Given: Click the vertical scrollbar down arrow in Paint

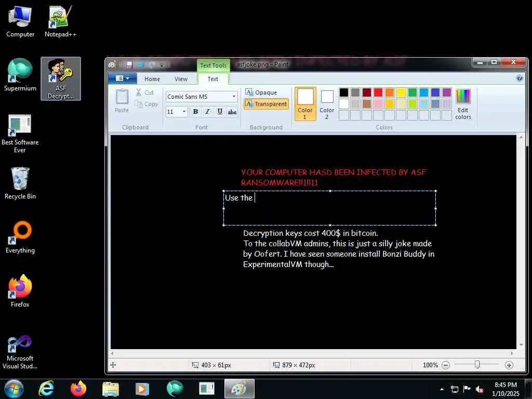Looking at the screenshot, I should (x=521, y=345).
